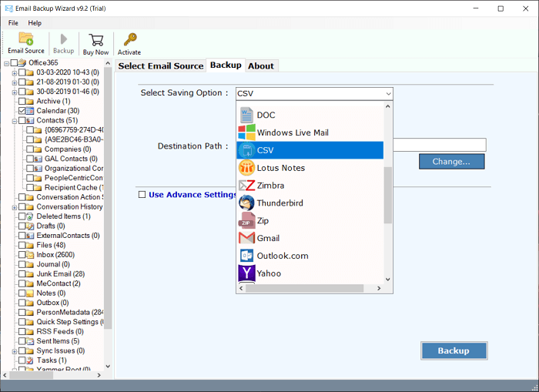This screenshot has height=392, width=539.
Task: Pick the Outlook.com icon
Action: (246, 256)
